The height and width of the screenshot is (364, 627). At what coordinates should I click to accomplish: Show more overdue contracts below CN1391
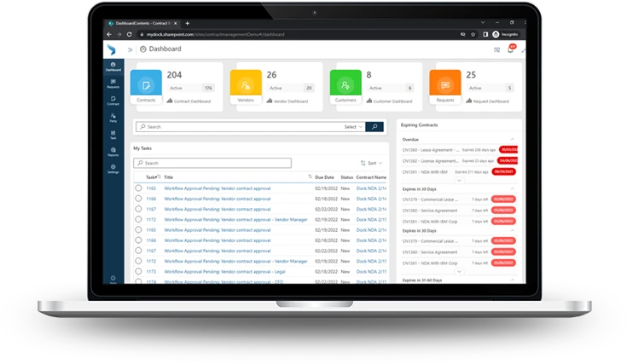(x=460, y=180)
